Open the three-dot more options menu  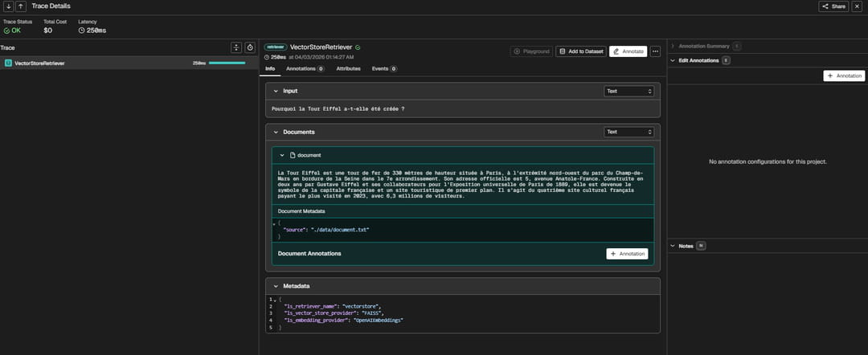tap(655, 51)
